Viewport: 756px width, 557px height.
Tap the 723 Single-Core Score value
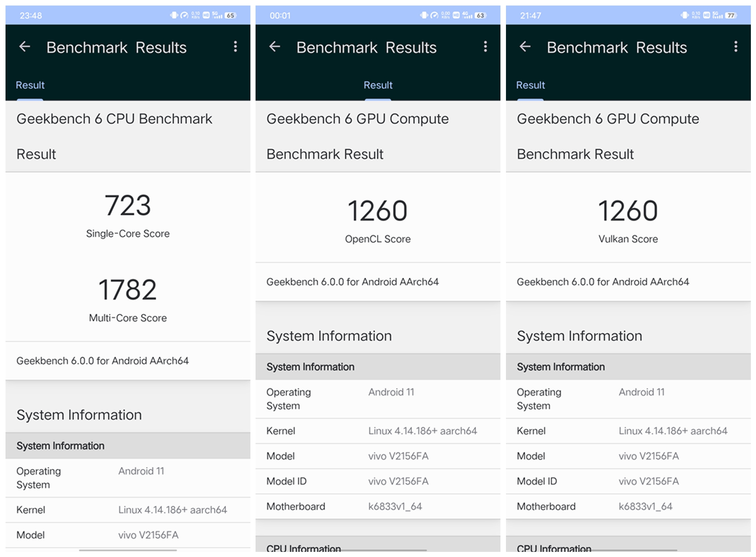(128, 205)
